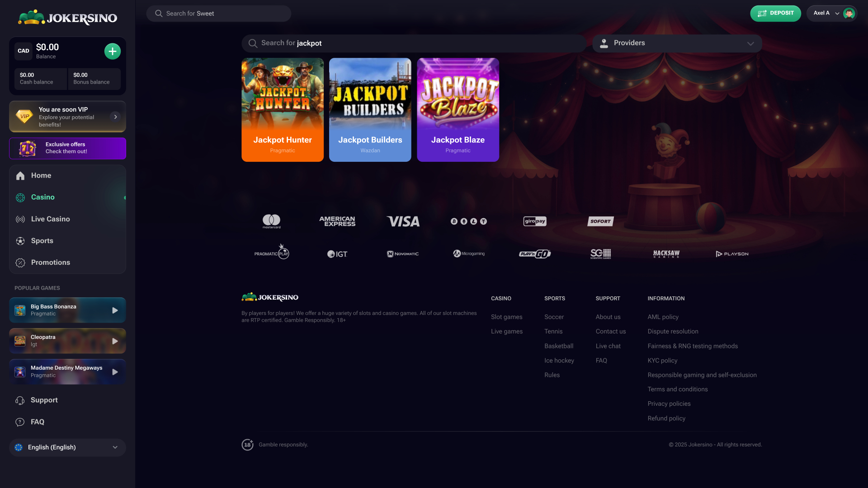The height and width of the screenshot is (488, 868).
Task: Open Promotions using its ticket icon
Action: (x=20, y=263)
